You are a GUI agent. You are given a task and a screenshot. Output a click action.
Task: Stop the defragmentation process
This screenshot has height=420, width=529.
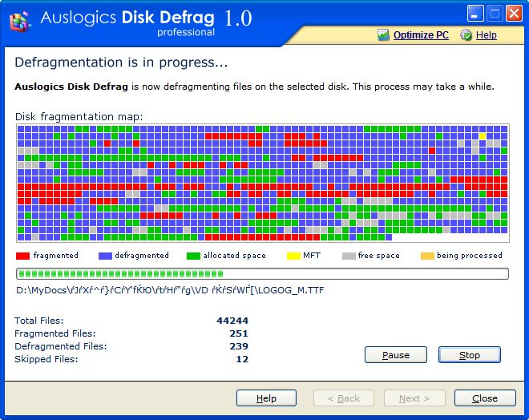469,355
